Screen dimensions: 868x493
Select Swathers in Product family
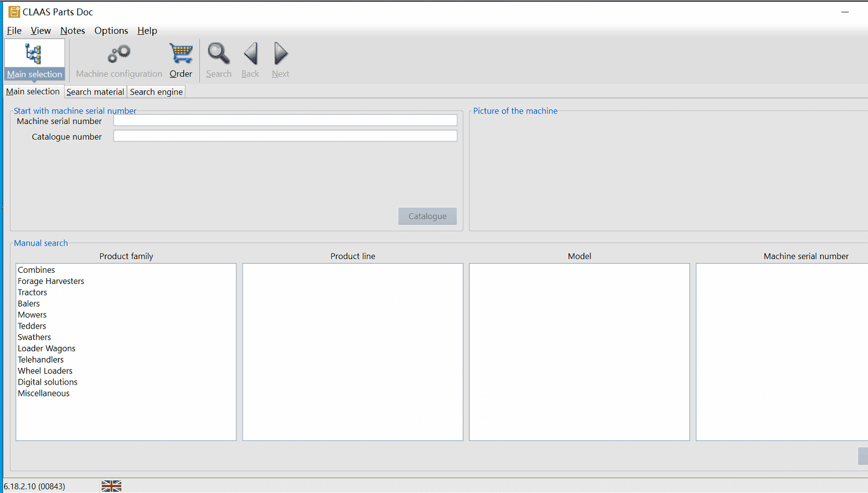tap(34, 337)
